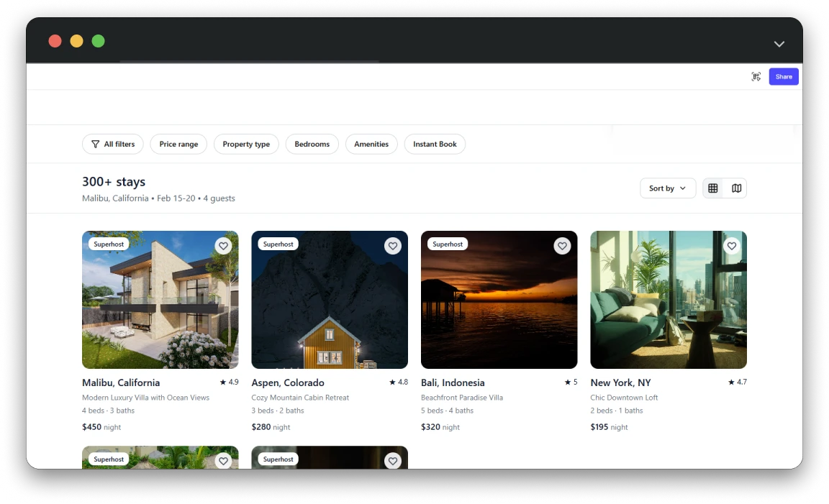Viewport: 829px width, 504px height.
Task: Add New York loft to favorites
Action: click(x=731, y=246)
